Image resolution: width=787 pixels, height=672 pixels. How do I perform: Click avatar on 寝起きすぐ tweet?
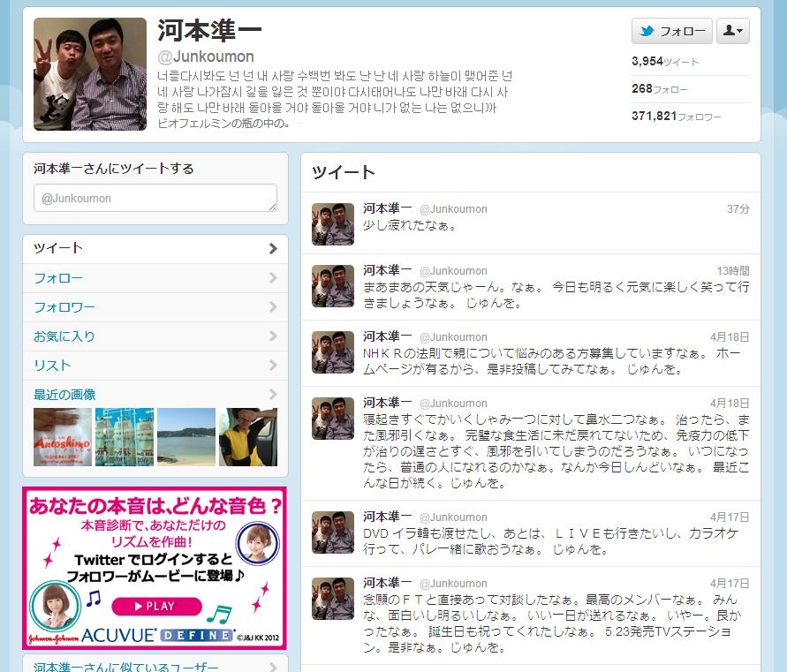[333, 419]
